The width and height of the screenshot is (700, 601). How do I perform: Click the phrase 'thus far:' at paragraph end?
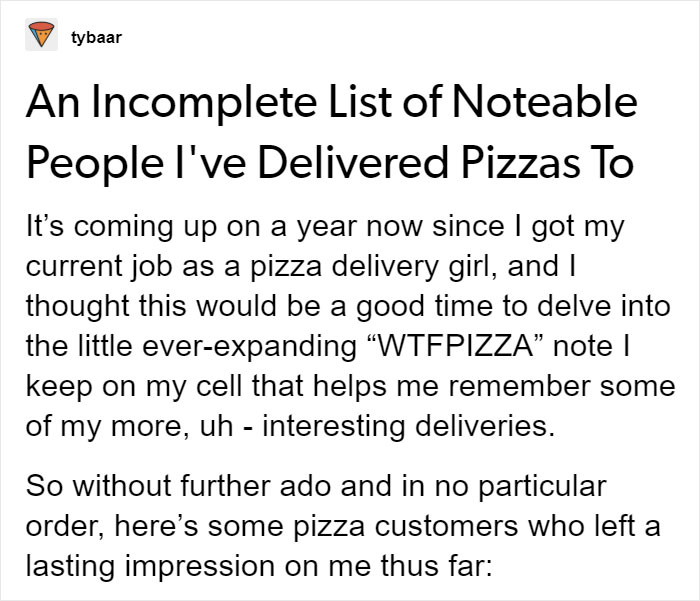pyautogui.click(x=436, y=566)
